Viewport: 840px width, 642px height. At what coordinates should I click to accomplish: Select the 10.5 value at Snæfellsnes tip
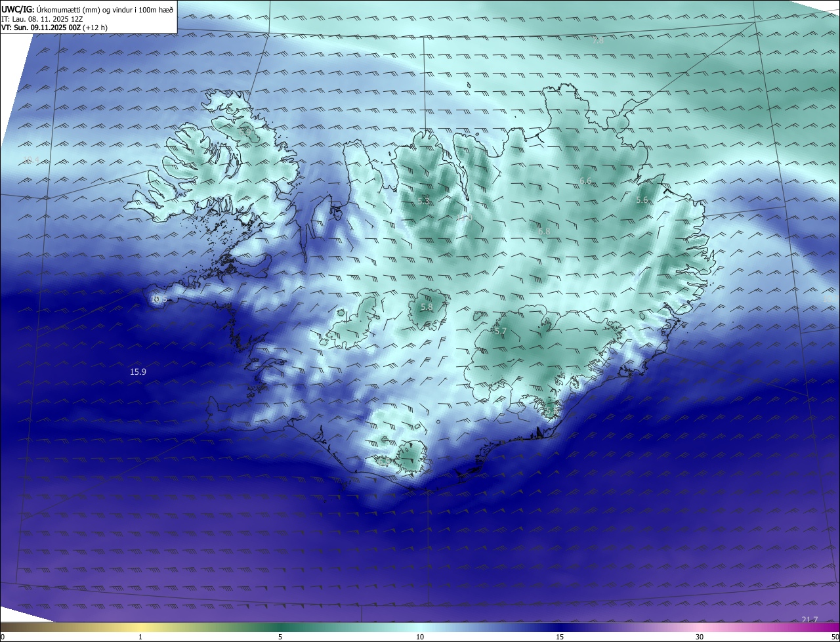pyautogui.click(x=159, y=299)
